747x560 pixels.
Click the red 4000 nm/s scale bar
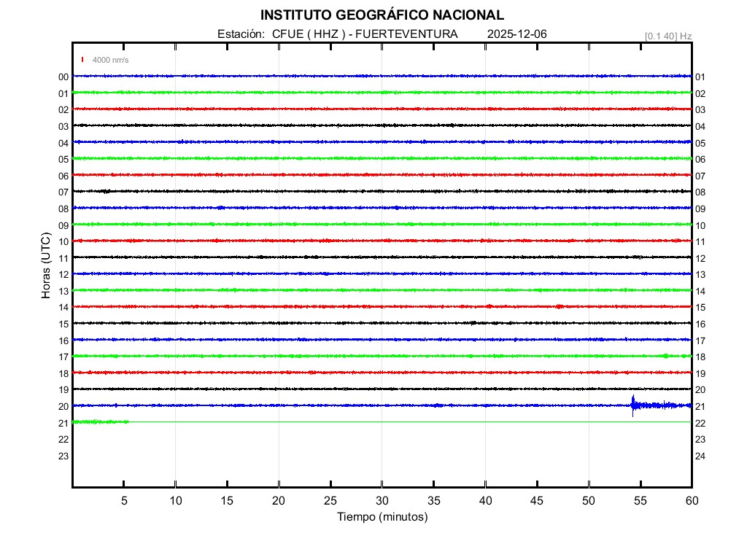(x=83, y=60)
